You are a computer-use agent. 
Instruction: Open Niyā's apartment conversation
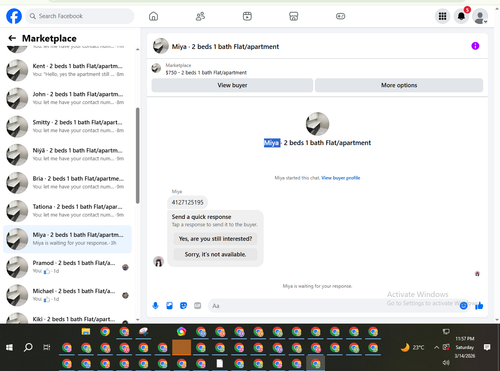coord(67,154)
